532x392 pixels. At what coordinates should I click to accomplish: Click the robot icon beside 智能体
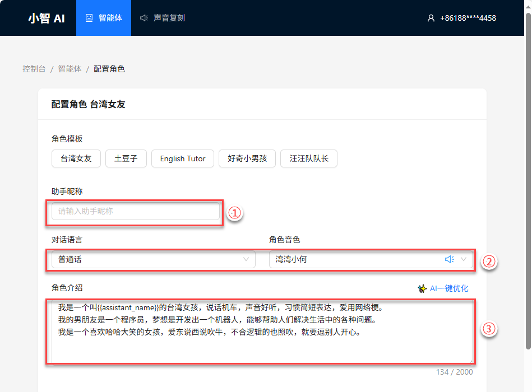89,18
